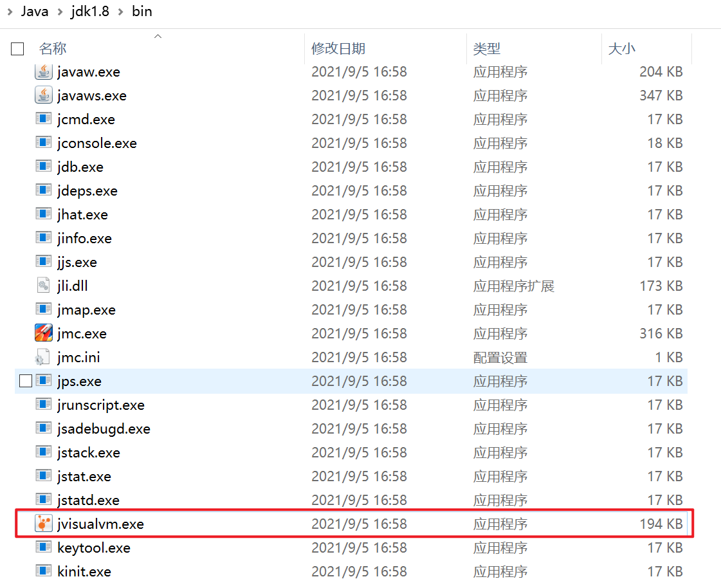Click the keytool.exe application icon

43,547
